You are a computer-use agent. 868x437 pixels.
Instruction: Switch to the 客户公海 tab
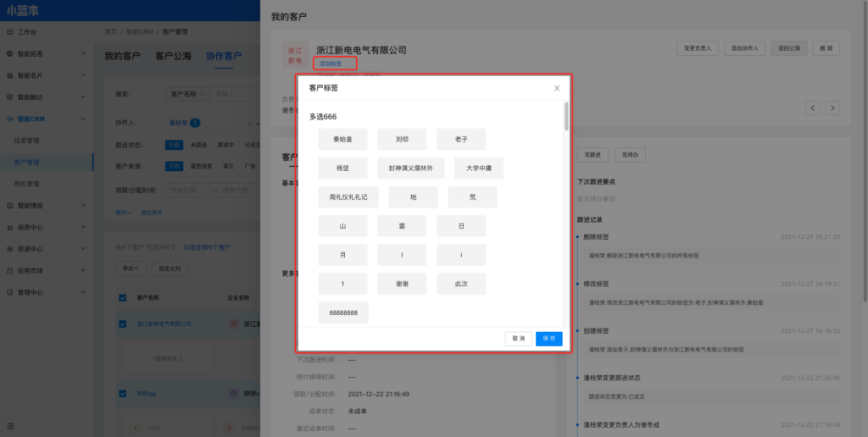(x=172, y=57)
